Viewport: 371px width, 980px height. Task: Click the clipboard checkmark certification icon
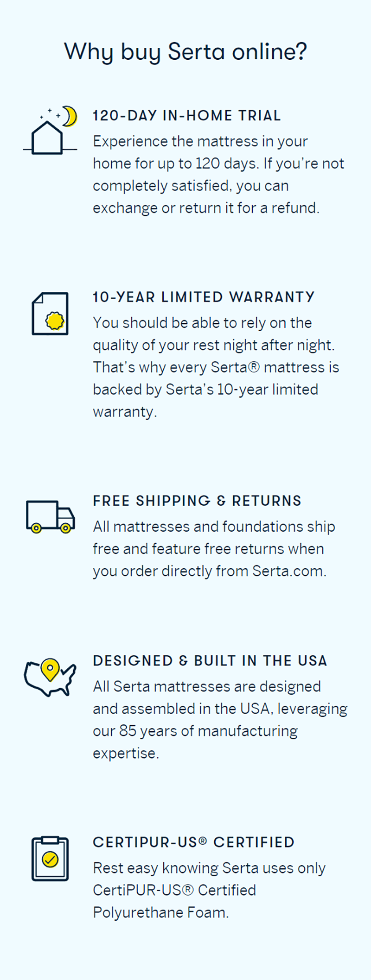[50, 859]
